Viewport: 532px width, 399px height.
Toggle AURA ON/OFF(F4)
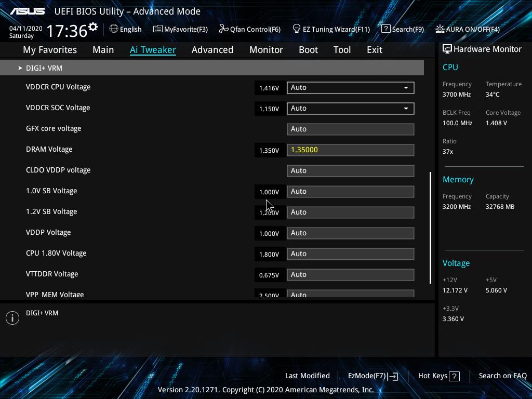pos(468,29)
